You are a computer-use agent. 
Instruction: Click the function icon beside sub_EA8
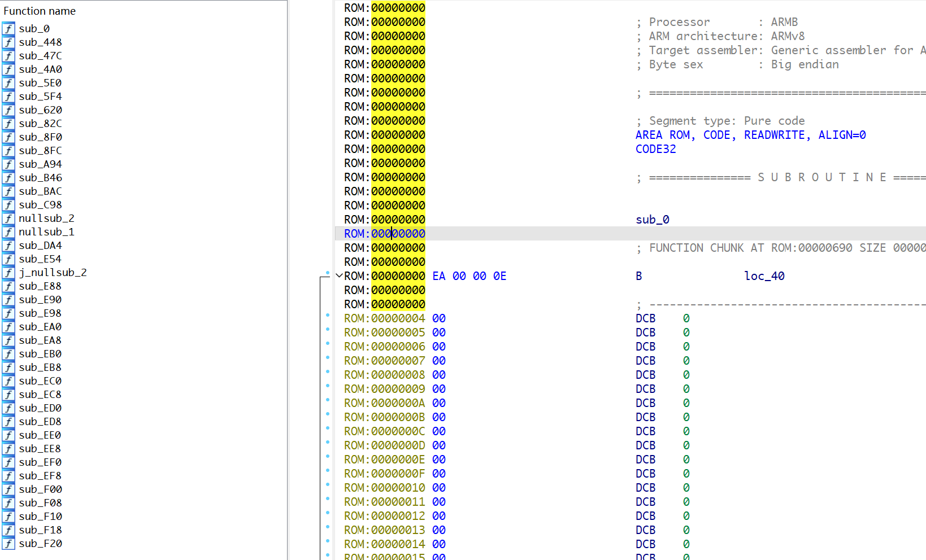tap(8, 340)
